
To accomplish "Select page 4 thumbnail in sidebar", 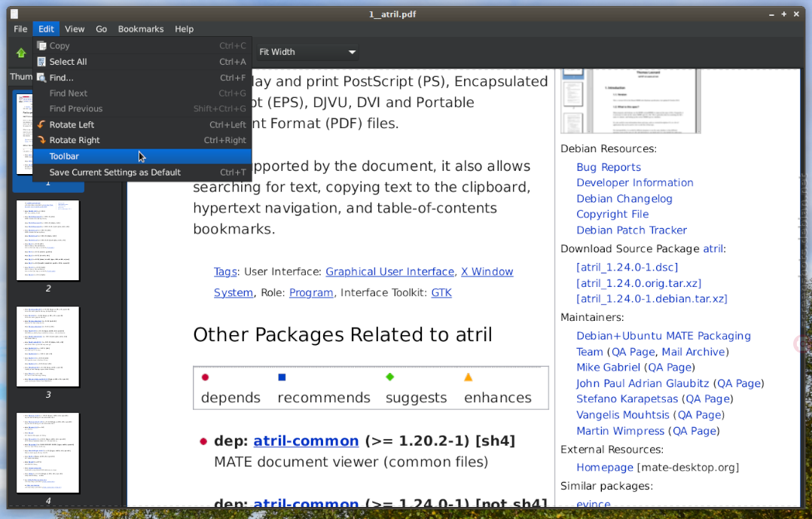I will [47, 453].
